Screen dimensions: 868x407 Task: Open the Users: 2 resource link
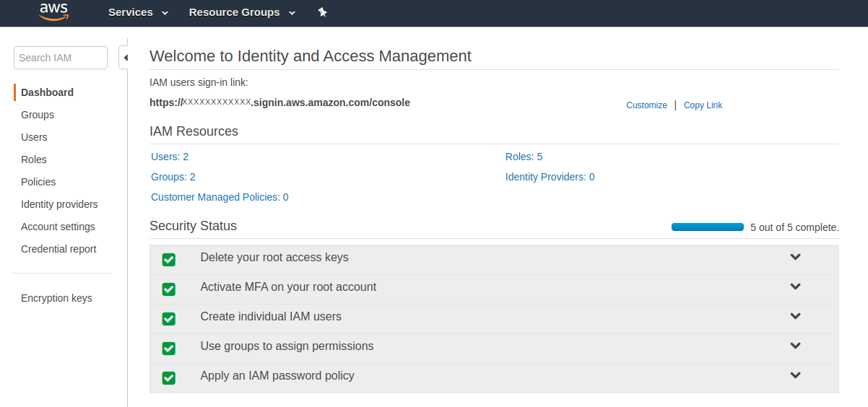pyautogui.click(x=170, y=157)
